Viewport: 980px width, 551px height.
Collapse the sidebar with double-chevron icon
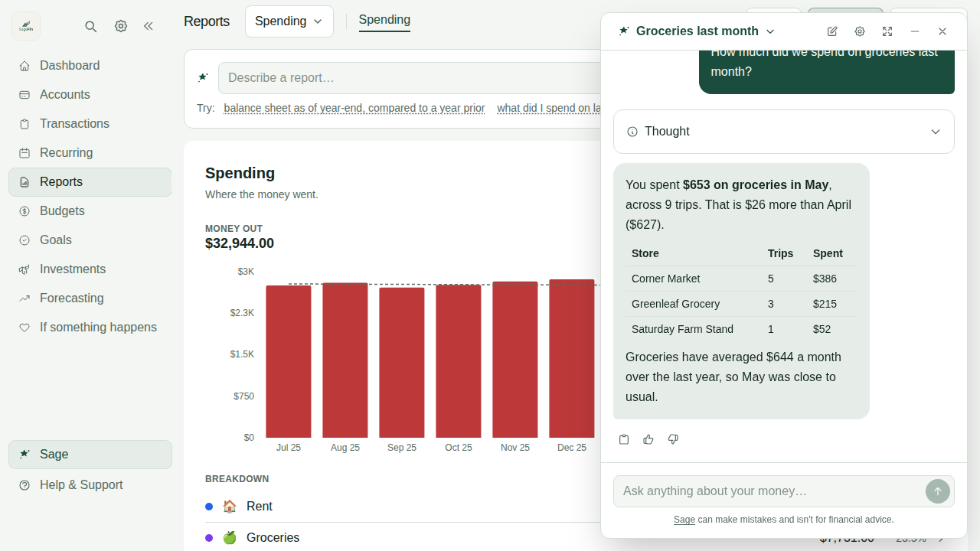coord(149,27)
